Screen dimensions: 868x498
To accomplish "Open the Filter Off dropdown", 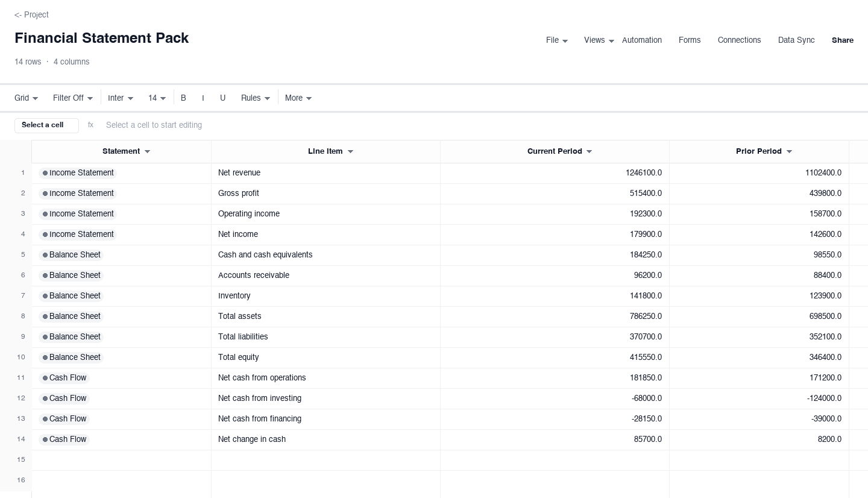I will click(x=73, y=98).
